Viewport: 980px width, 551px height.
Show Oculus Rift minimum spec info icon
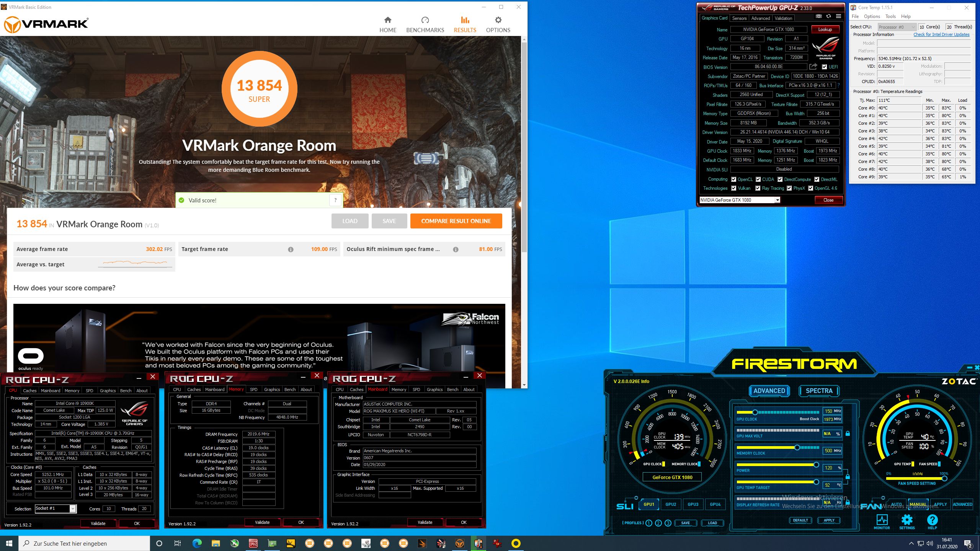456,249
